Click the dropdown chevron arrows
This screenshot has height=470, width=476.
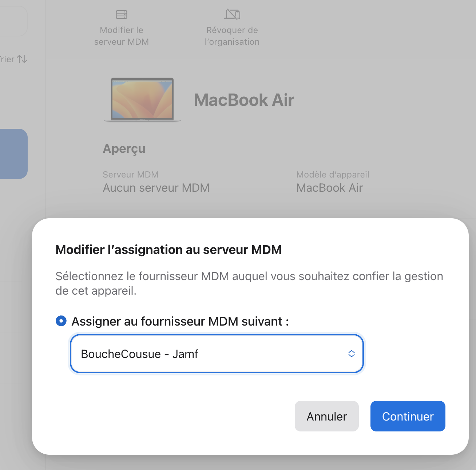(351, 354)
